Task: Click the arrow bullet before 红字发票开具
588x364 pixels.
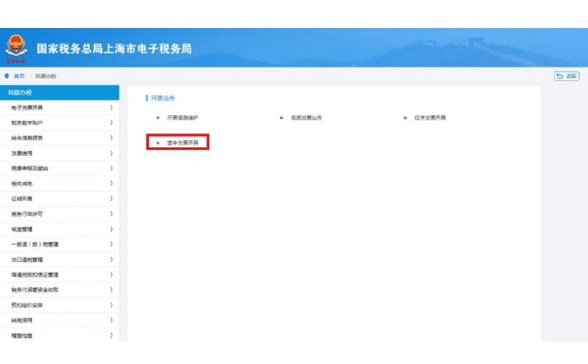Action: coord(406,118)
